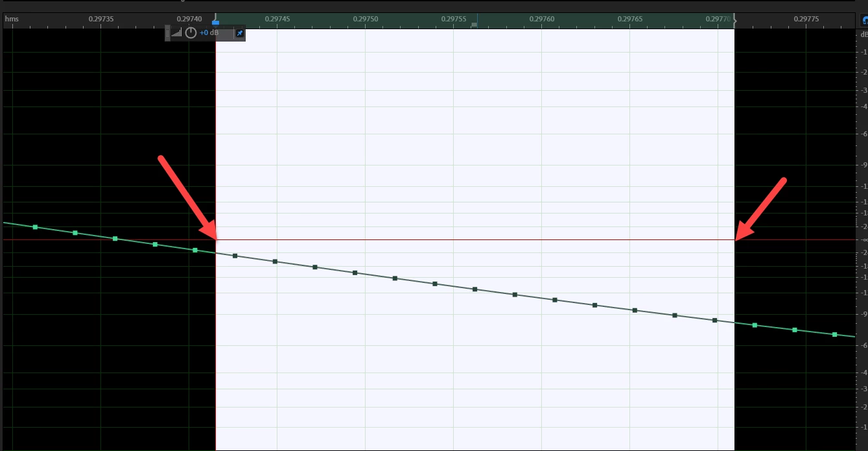Click the 0.29765 ruler time label
868x451 pixels.
[x=630, y=19]
